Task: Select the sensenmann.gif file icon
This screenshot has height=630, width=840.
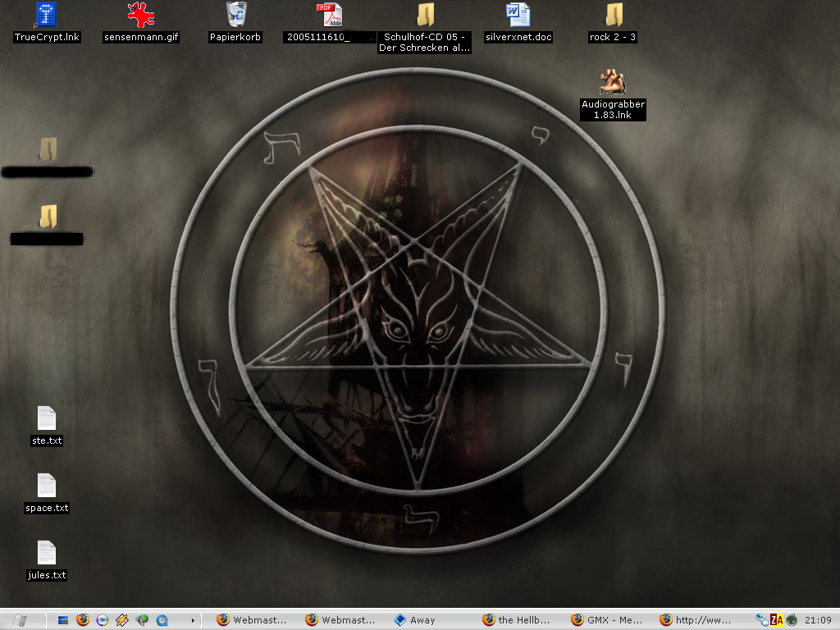Action: tap(141, 16)
